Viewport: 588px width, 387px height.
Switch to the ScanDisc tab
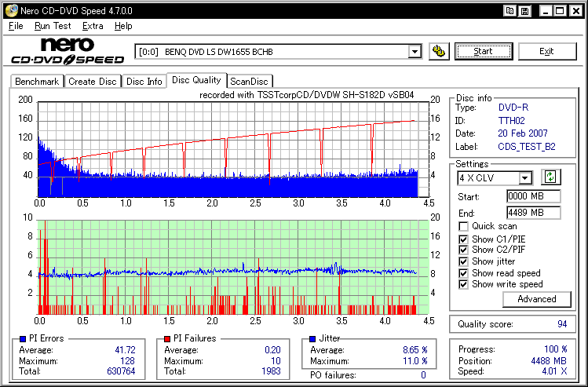(250, 82)
